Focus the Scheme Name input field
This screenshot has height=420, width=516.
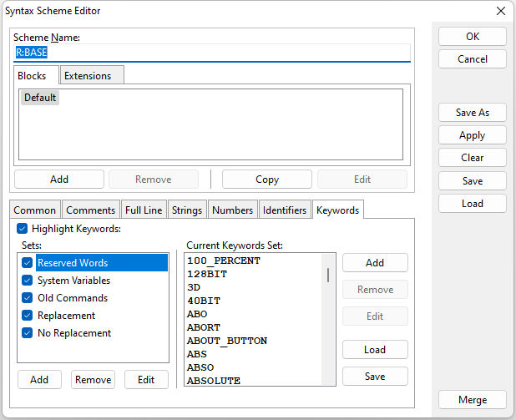click(211, 53)
